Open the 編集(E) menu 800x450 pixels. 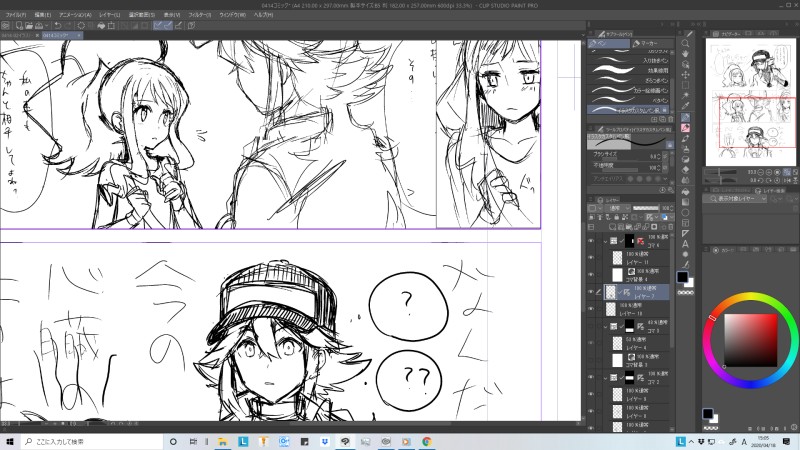click(42, 15)
